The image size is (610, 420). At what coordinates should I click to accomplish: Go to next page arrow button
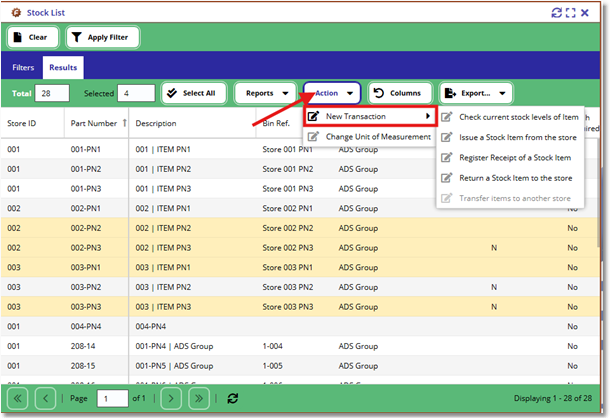point(171,399)
